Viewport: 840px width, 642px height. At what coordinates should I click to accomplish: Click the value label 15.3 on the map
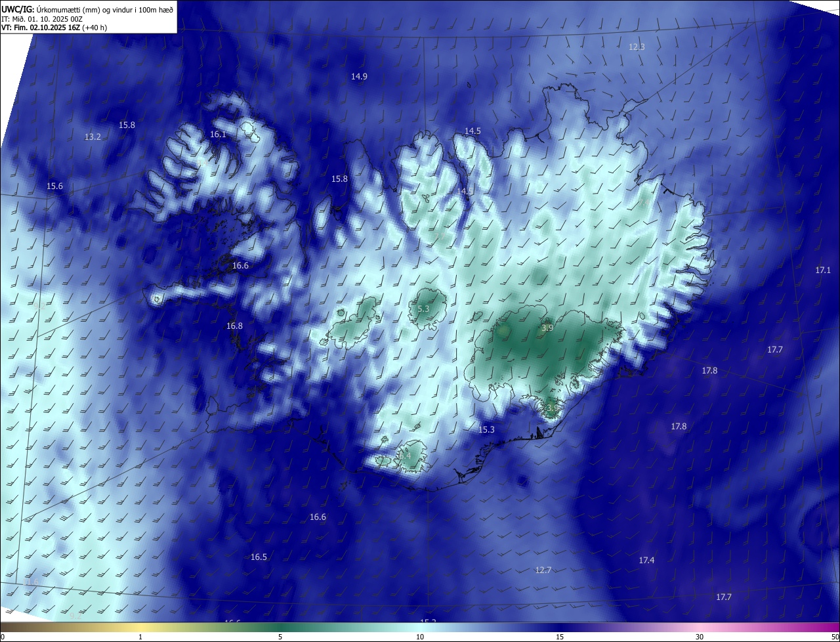click(486, 429)
